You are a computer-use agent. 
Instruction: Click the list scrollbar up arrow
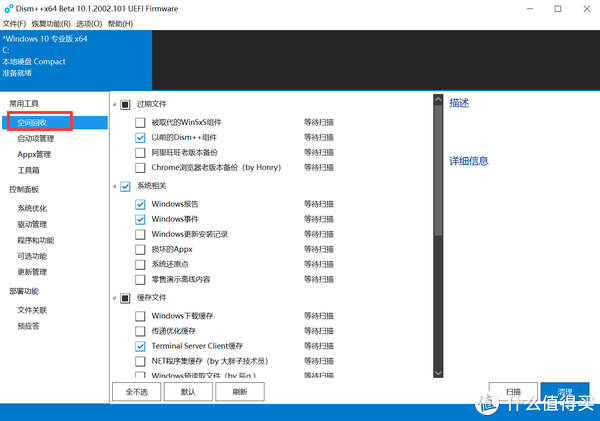tap(438, 100)
